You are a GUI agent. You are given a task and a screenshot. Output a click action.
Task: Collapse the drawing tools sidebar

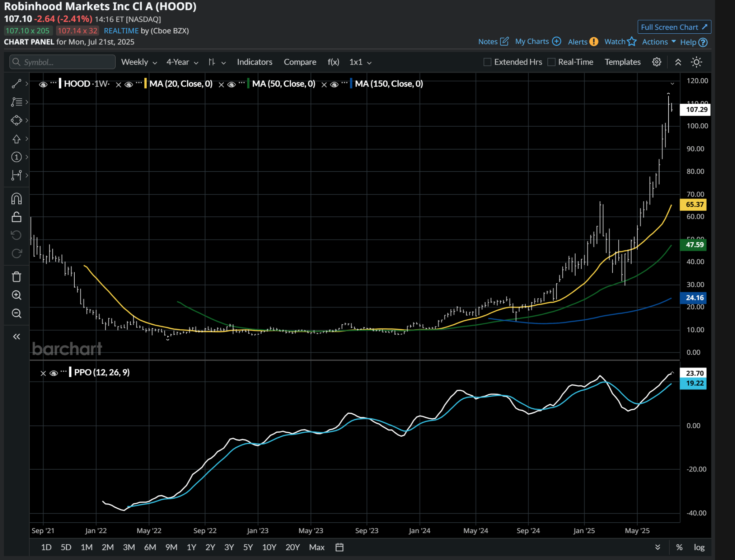(17, 337)
